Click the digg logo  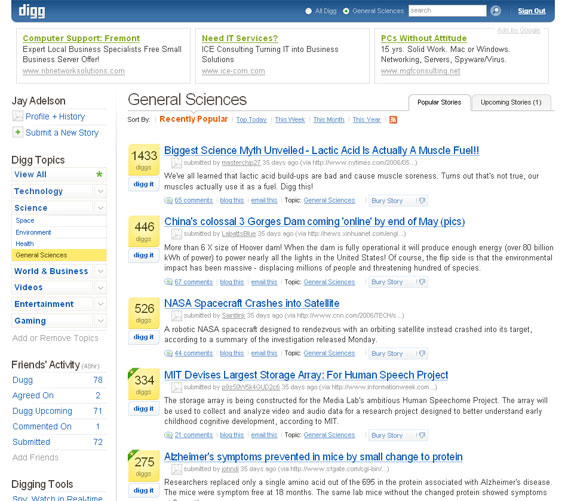pos(32,11)
